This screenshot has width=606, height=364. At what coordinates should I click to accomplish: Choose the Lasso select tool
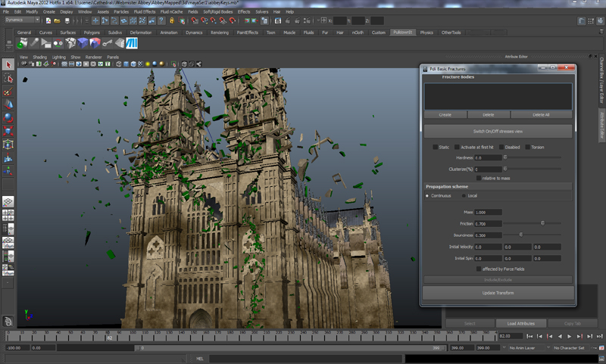point(8,79)
